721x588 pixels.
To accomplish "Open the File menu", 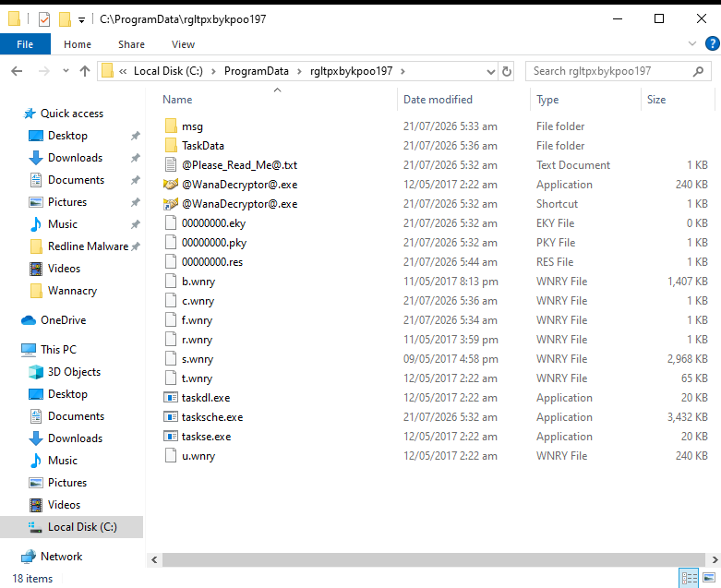I will click(25, 44).
